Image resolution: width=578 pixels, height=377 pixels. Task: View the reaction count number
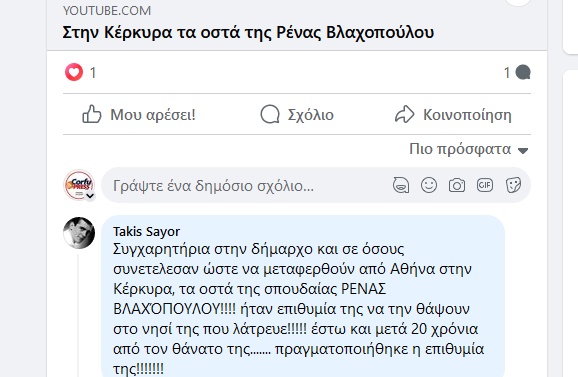click(x=93, y=73)
